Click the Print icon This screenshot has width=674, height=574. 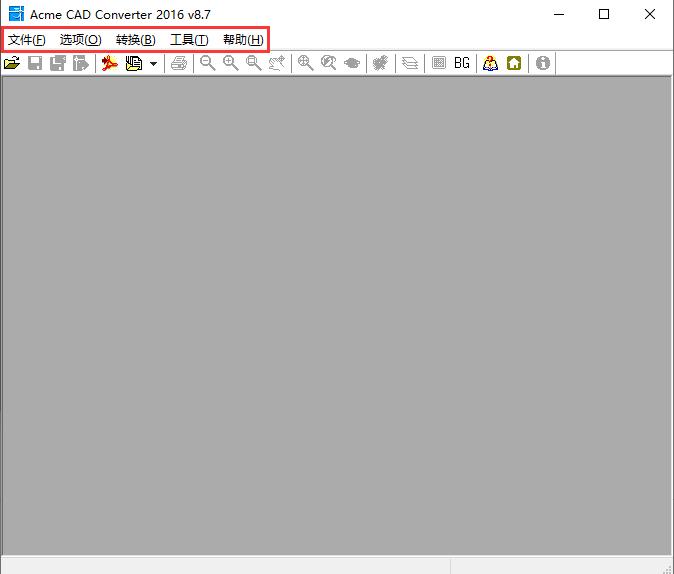179,63
